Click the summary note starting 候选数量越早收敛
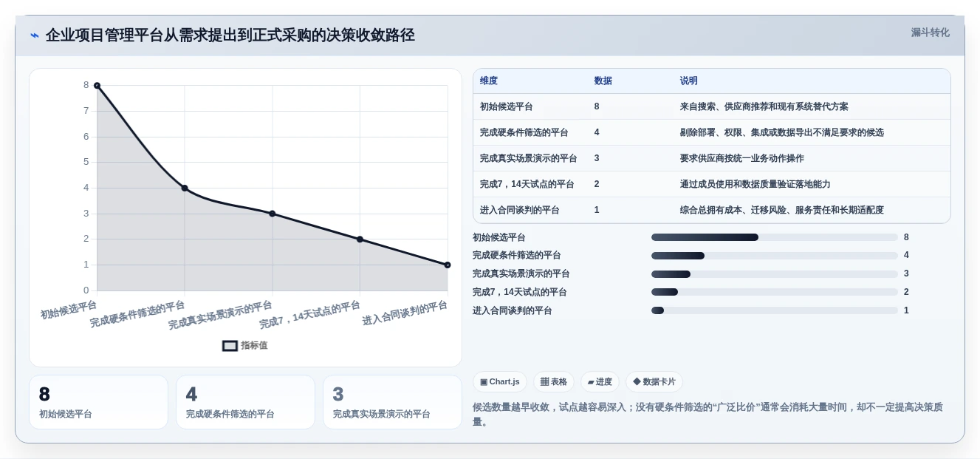This screenshot has width=980, height=459. [707, 414]
